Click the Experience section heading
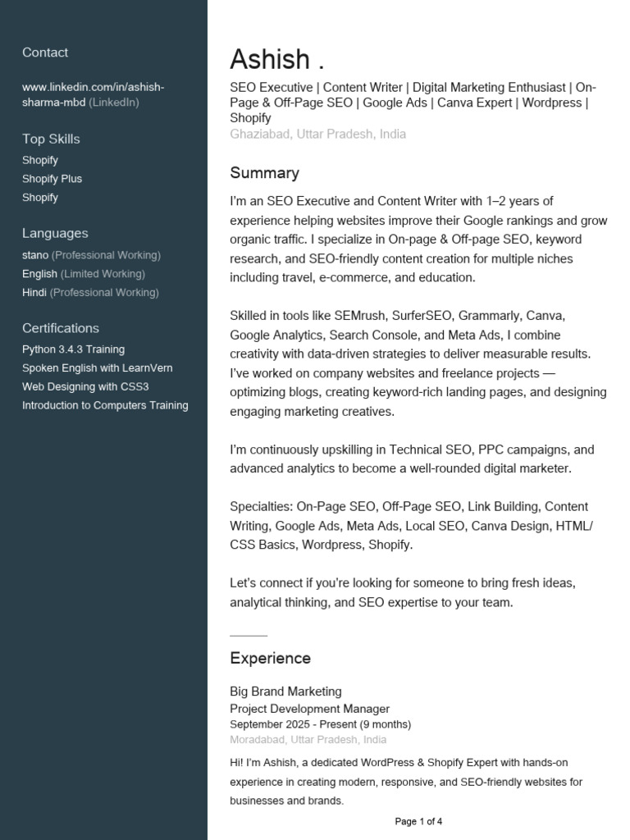The image size is (630, 840). (x=270, y=658)
